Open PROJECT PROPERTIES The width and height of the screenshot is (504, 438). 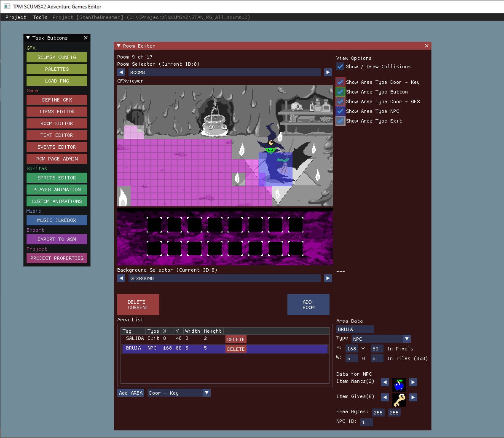[57, 258]
